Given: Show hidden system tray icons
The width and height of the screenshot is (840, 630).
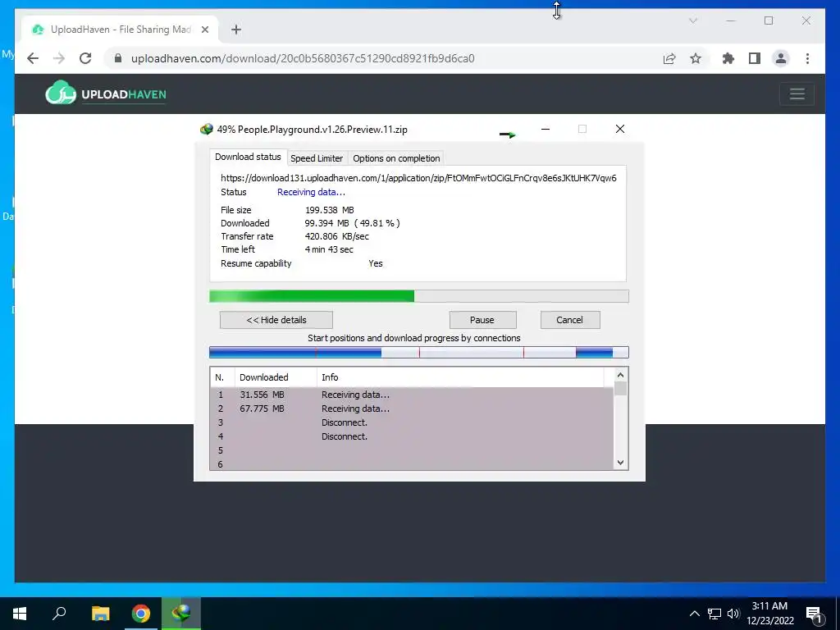Looking at the screenshot, I should [694, 614].
